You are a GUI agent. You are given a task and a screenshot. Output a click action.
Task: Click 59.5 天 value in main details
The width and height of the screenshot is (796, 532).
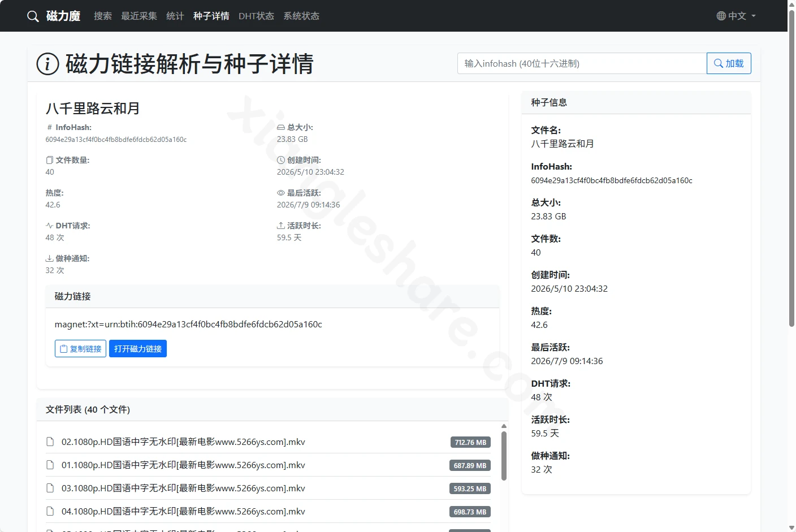pyautogui.click(x=289, y=237)
